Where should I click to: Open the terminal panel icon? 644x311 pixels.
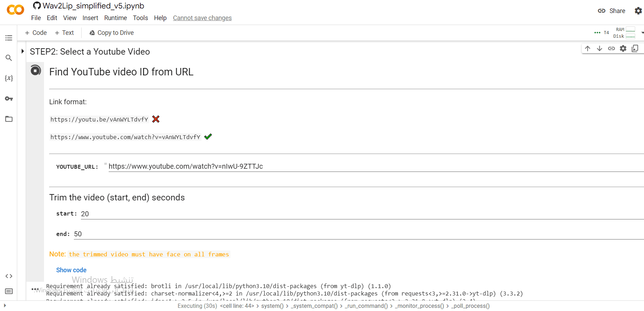[x=9, y=291]
